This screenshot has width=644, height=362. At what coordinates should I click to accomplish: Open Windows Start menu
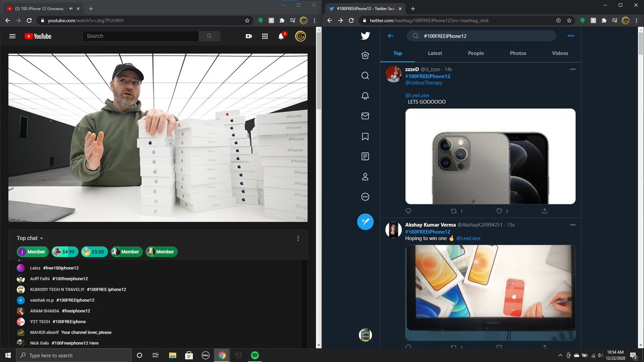[8, 356]
